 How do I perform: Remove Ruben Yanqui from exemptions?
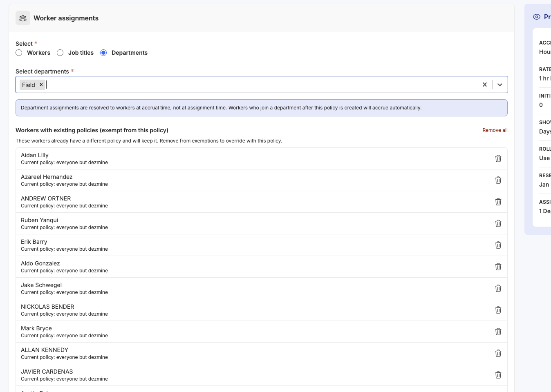[498, 223]
